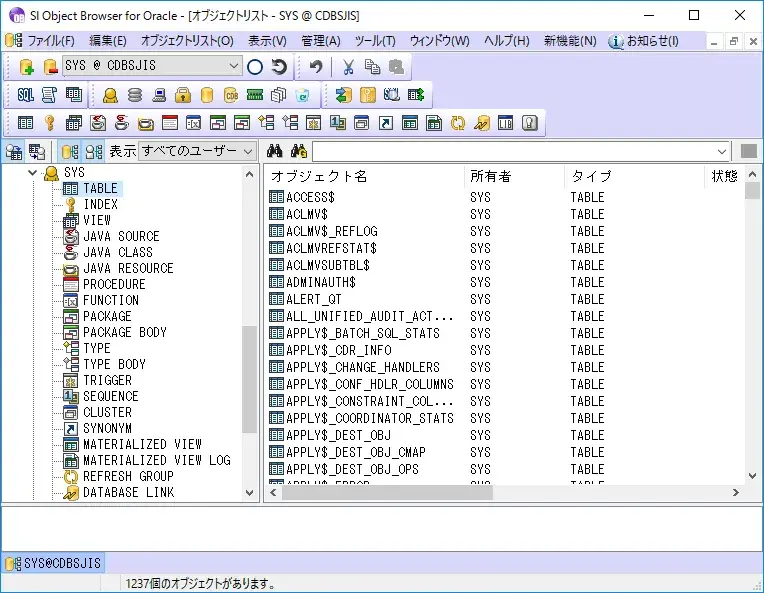764x593 pixels.
Task: Click the padlock lock info icon
Action: point(183,95)
